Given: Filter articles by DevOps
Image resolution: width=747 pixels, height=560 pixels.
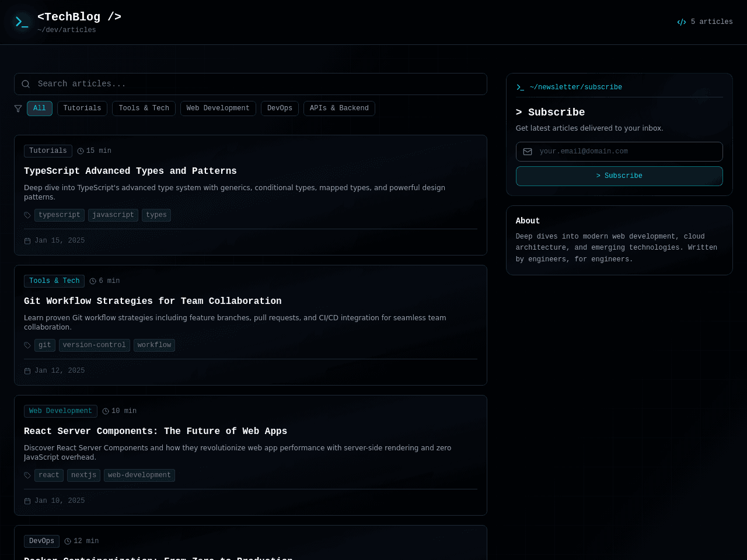Looking at the screenshot, I should tap(280, 108).
